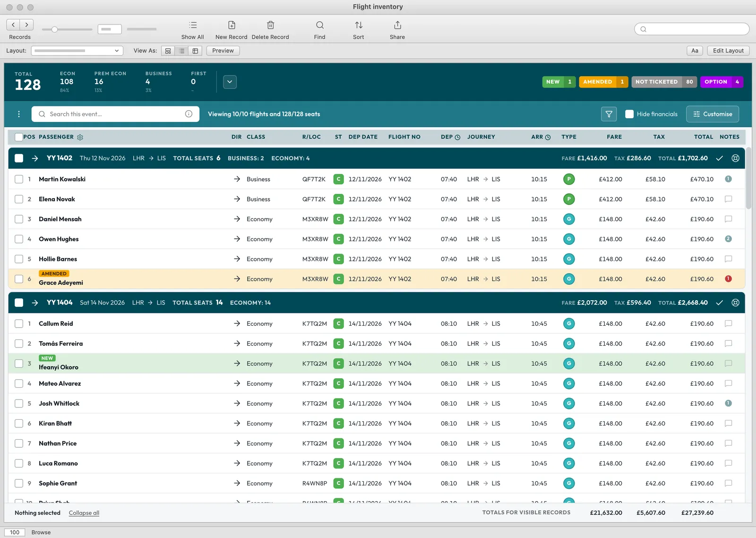Click the Edit Layout button
Image resolution: width=756 pixels, height=538 pixels.
point(728,51)
